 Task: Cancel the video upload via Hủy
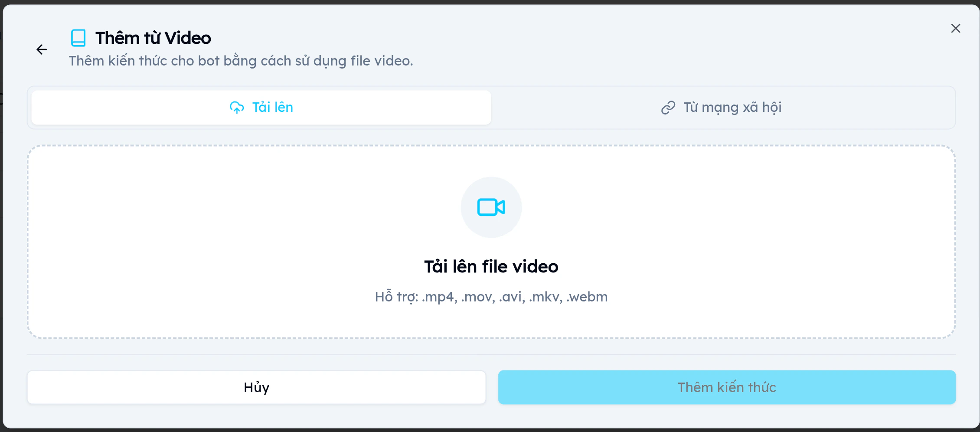click(x=256, y=387)
